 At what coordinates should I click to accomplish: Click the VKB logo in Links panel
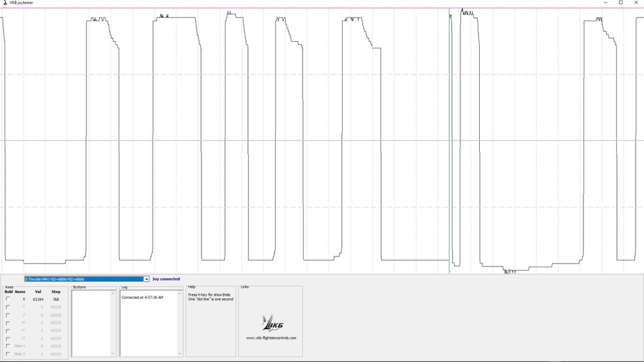tap(272, 323)
